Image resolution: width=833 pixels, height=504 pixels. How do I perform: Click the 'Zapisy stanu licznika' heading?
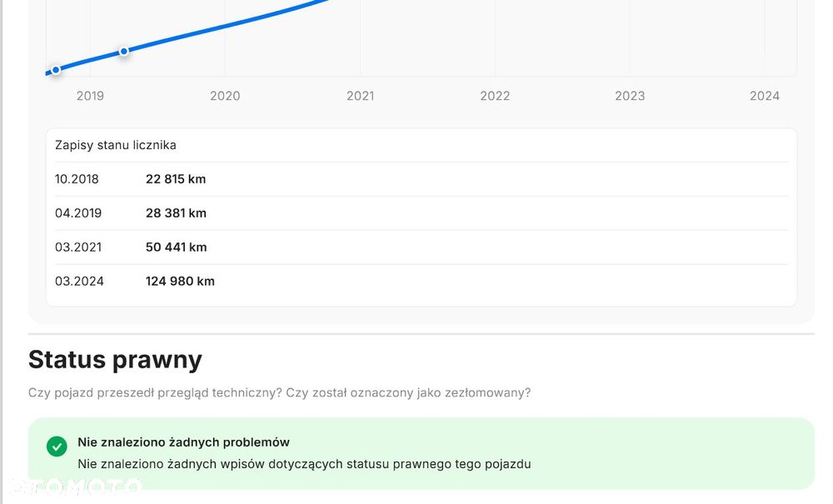click(115, 145)
